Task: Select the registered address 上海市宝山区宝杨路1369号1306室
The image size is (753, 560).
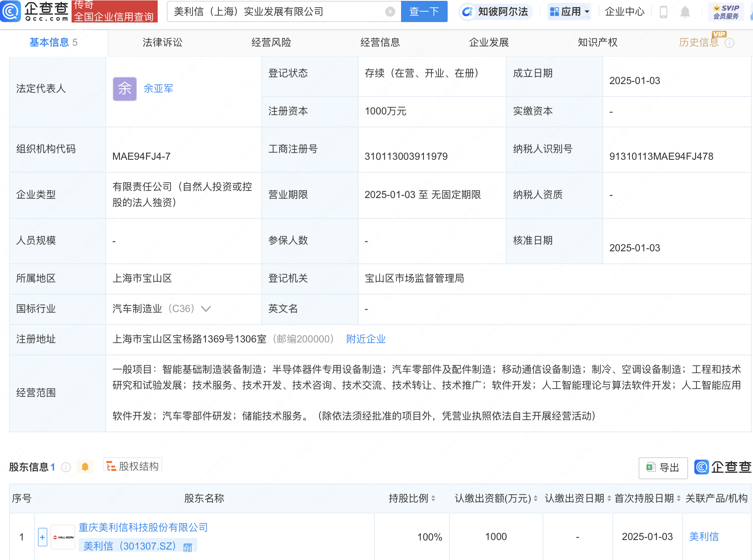Action: pos(189,339)
